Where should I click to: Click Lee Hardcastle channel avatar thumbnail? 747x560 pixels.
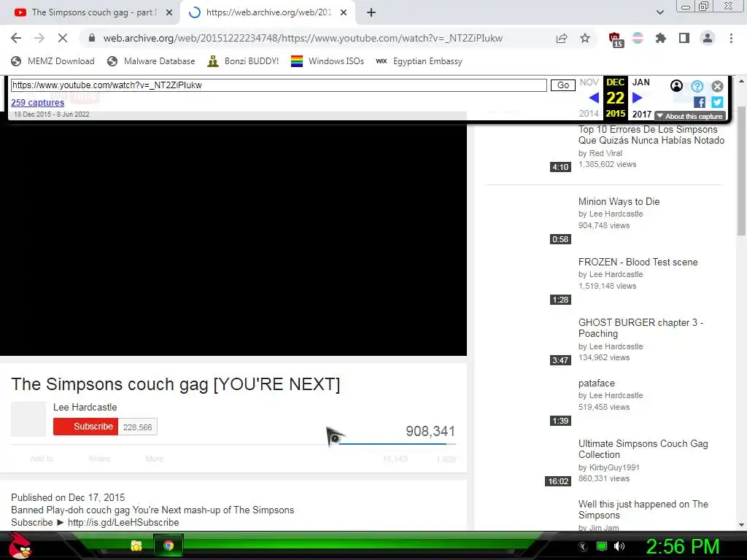click(28, 419)
